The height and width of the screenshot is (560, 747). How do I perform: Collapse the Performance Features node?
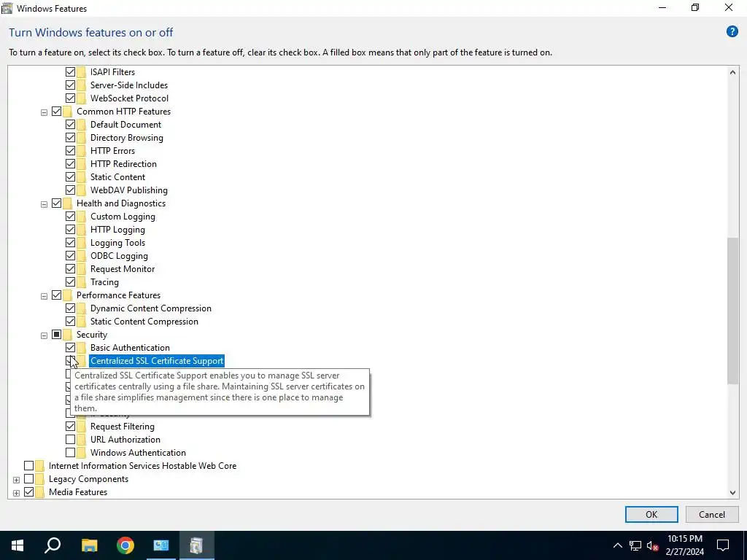(44, 296)
